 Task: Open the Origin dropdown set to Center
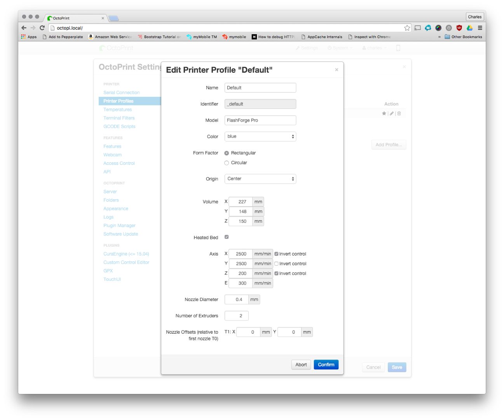(260, 178)
